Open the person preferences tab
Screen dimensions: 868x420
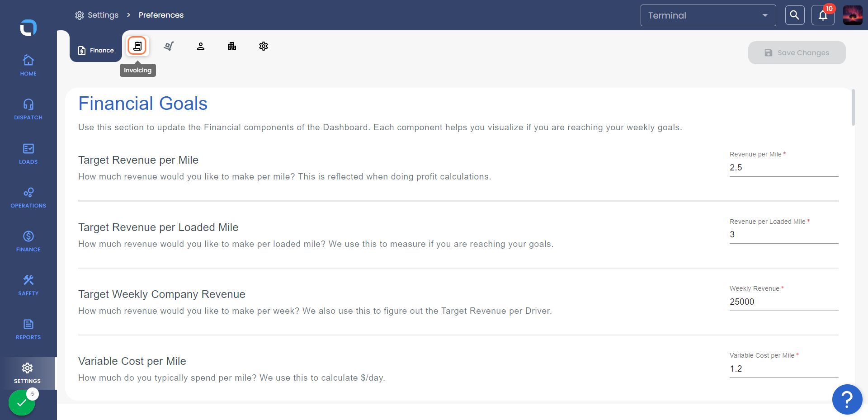coord(201,46)
